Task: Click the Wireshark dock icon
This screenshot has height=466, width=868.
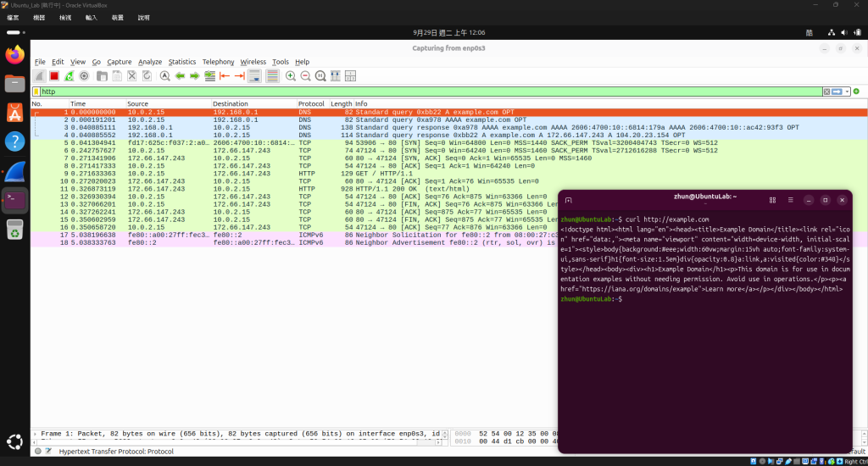Action: (x=15, y=171)
